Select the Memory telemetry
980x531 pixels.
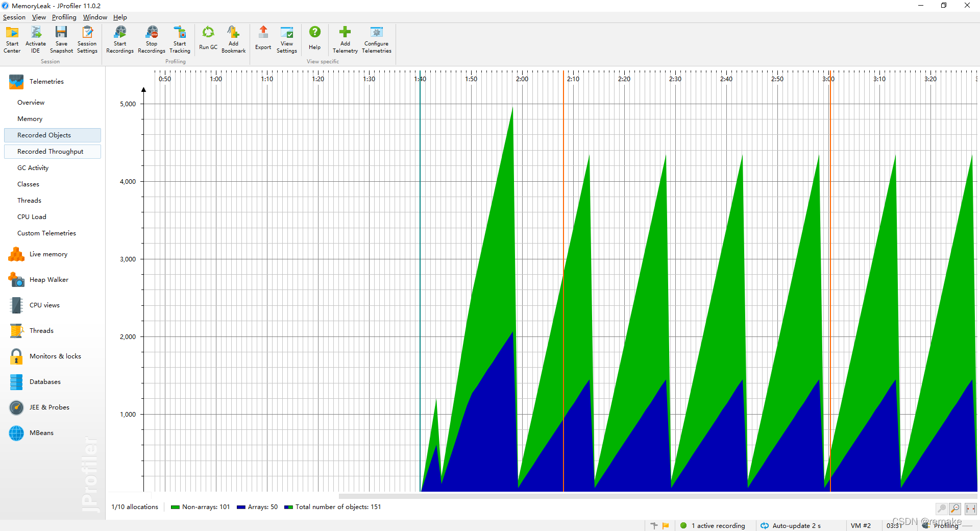(x=52, y=119)
